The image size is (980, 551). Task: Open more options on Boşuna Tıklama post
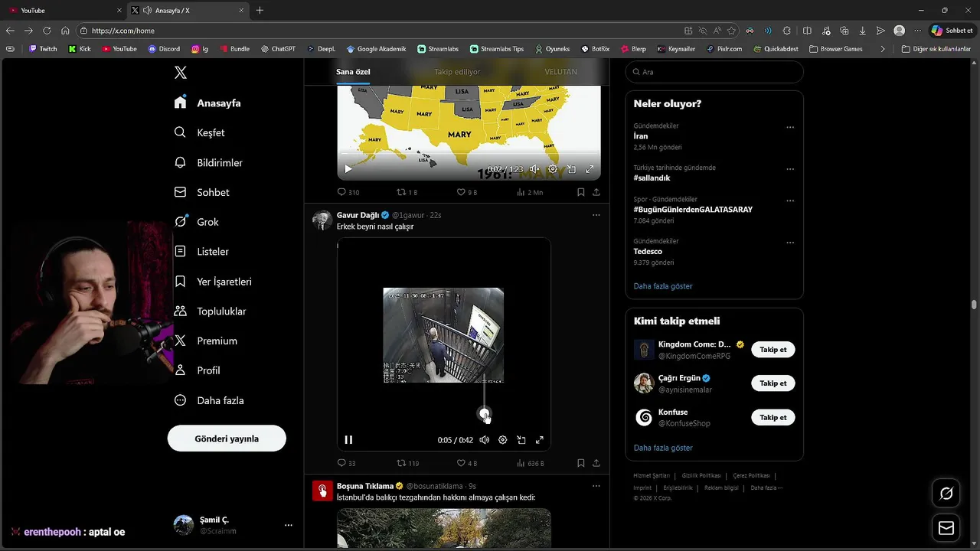click(596, 486)
